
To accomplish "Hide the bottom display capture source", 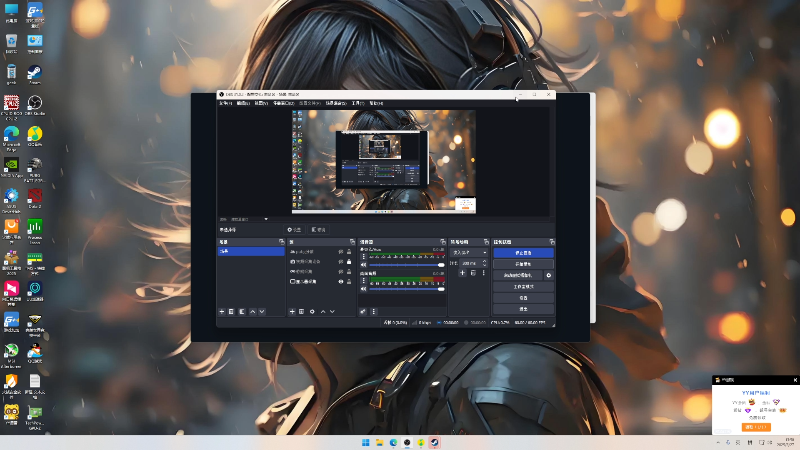I will [341, 281].
